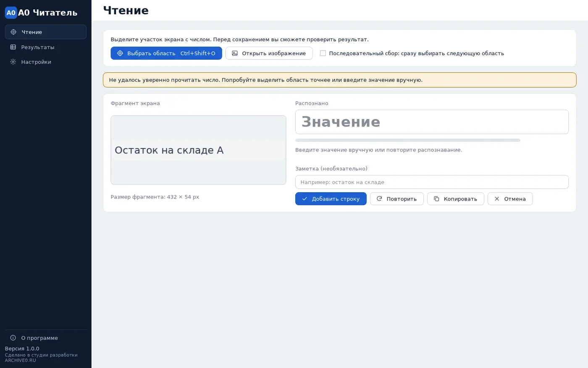588x368 pixels.
Task: Start region selection with Выбрать область
Action: click(x=166, y=53)
